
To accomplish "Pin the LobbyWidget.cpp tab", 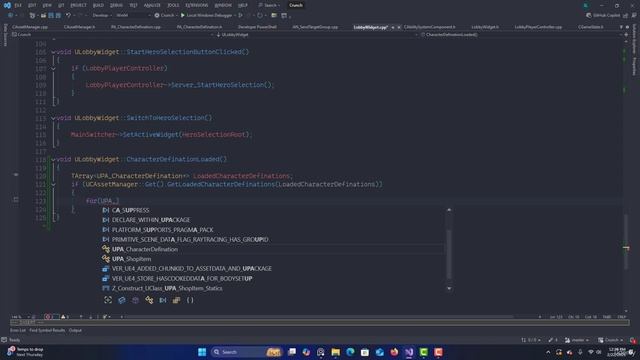I will (x=393, y=27).
